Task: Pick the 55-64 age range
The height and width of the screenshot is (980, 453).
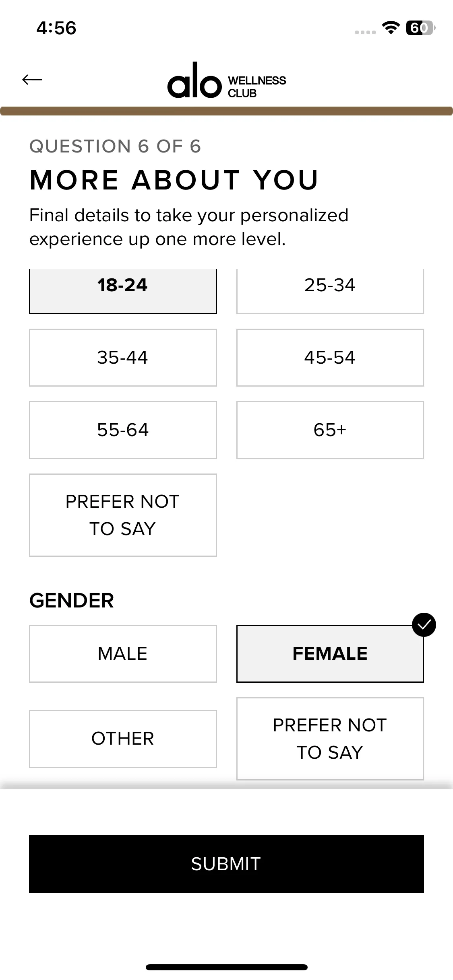Action: pos(123,430)
